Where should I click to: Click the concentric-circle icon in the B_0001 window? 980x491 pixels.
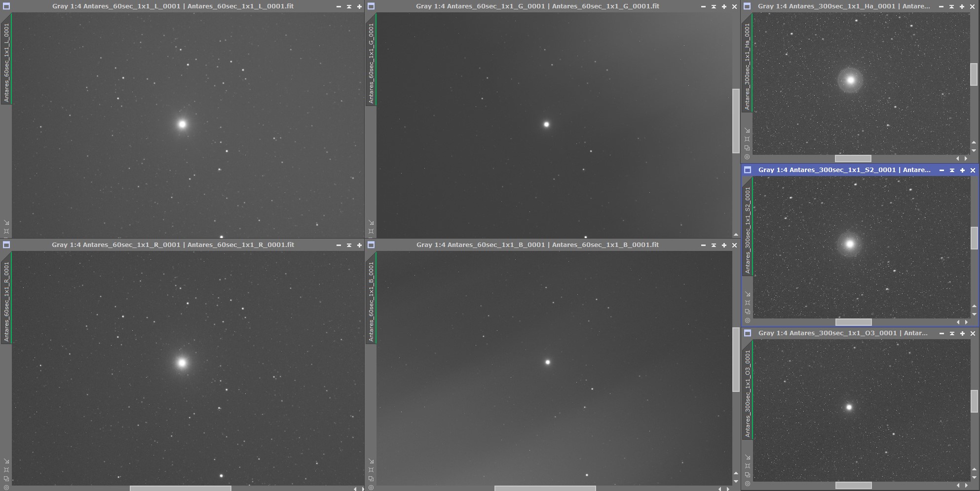371,488
